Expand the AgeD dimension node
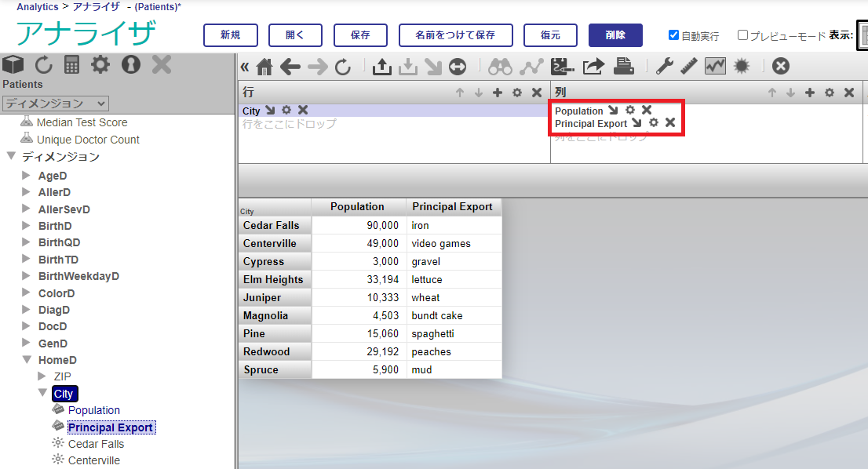 [26, 176]
